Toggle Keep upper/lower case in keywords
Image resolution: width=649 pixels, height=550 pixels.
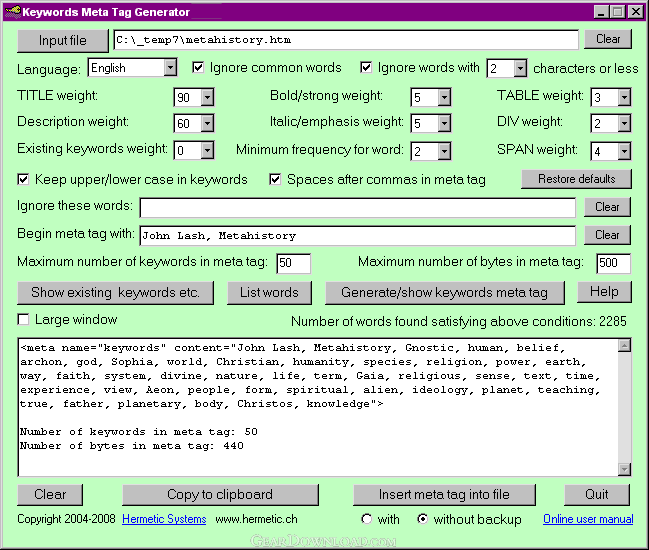pyautogui.click(x=24, y=180)
